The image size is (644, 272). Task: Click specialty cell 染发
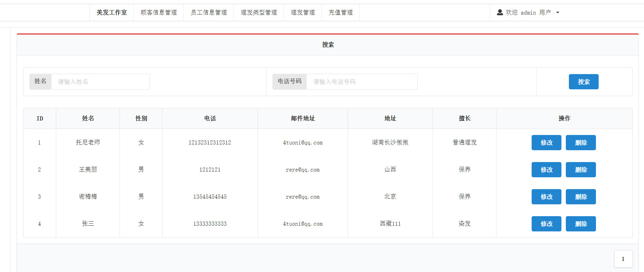(465, 224)
